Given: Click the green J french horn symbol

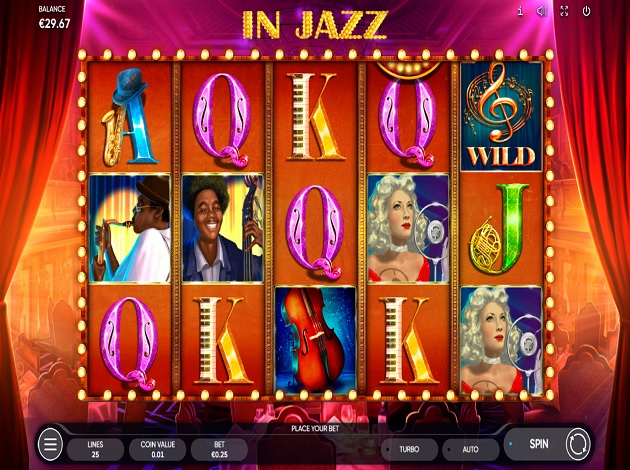Looking at the screenshot, I should (x=500, y=228).
